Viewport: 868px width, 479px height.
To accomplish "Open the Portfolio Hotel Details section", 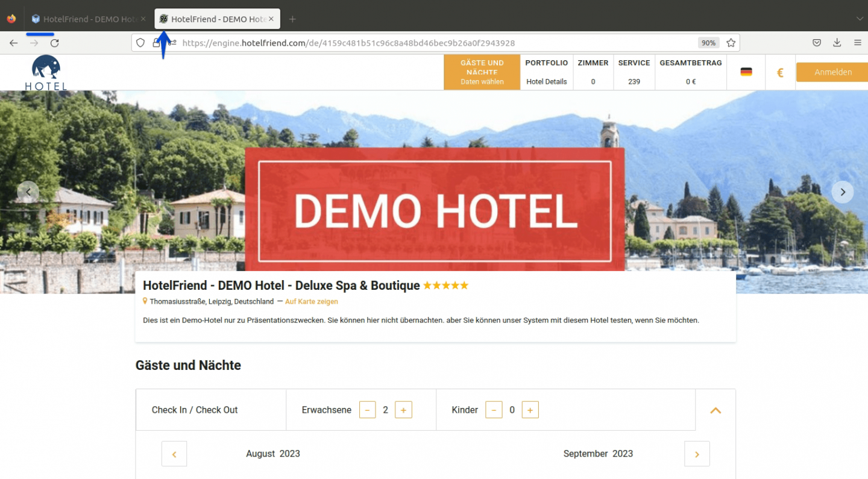I will [x=547, y=72].
